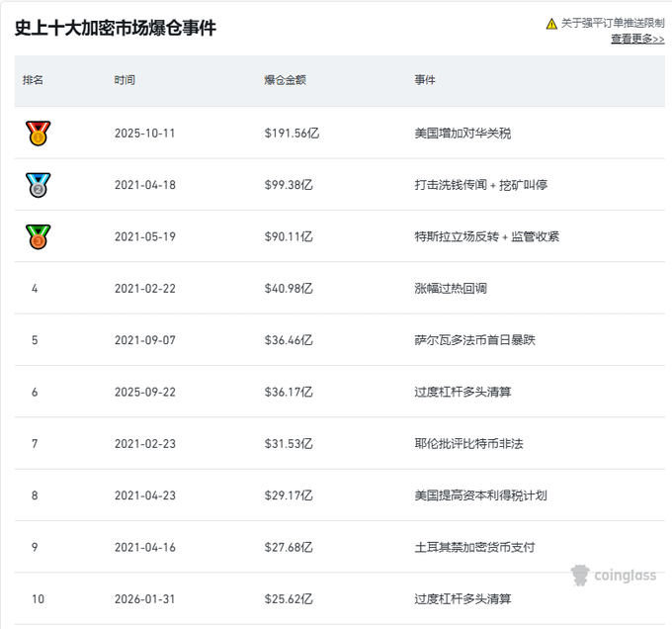Click the gold medal rank icon
Viewport: 672px width, 629px height.
tap(38, 134)
